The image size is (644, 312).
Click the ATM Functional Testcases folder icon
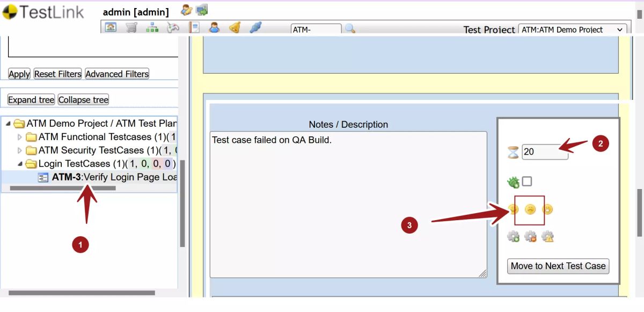(31, 137)
